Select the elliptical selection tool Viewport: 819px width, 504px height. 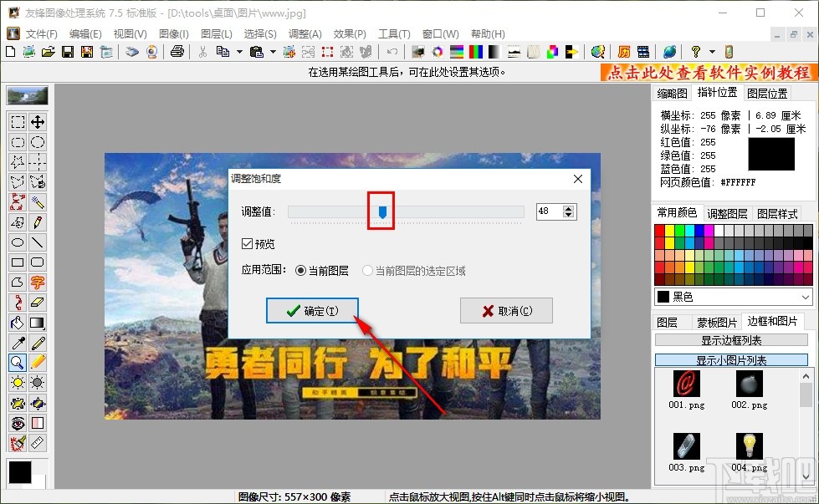(38, 142)
